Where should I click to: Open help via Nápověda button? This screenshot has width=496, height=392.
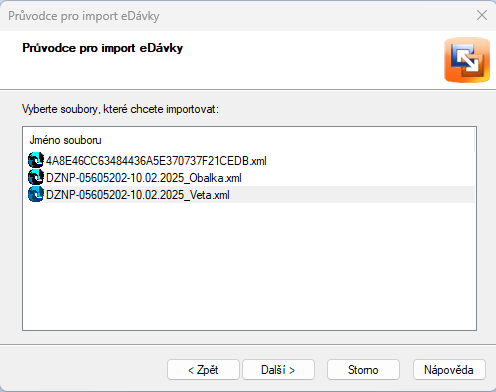pyautogui.click(x=449, y=370)
